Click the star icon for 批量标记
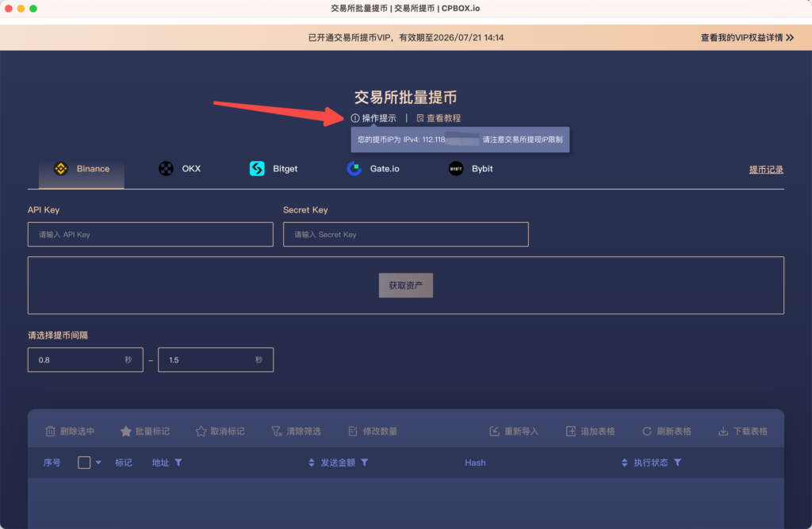The width and height of the screenshot is (812, 529). [126, 431]
